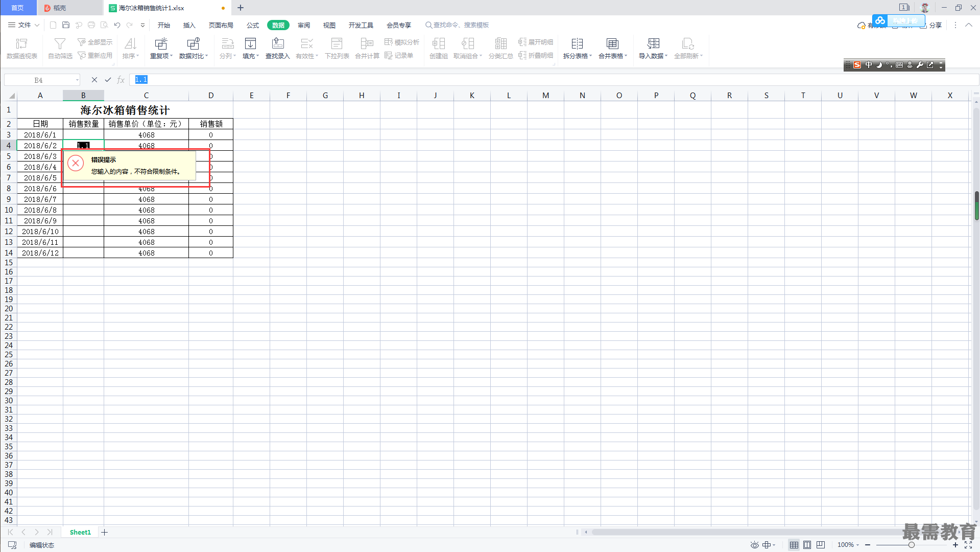This screenshot has height=552, width=980.
Task: Open the Data Compare (数据对比) dropdown
Action: [194, 49]
